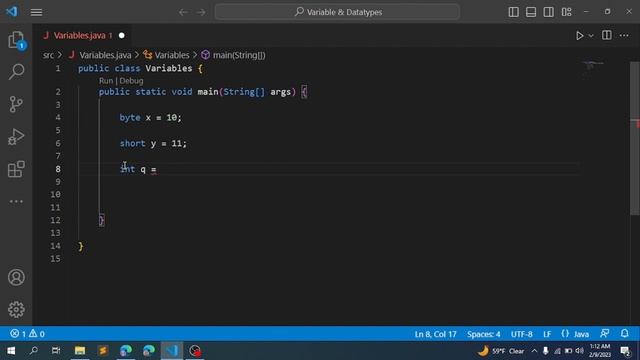Open the Search view in activity bar
Screen dimensions: 640x360
16,72
